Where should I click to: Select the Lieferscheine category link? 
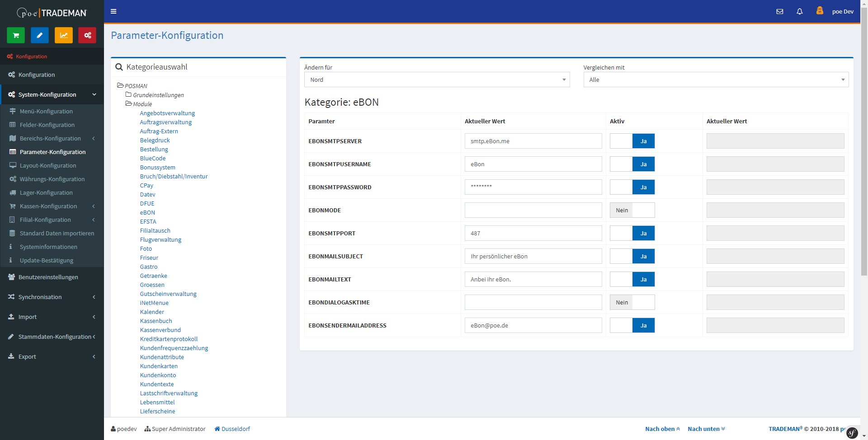coord(157,411)
